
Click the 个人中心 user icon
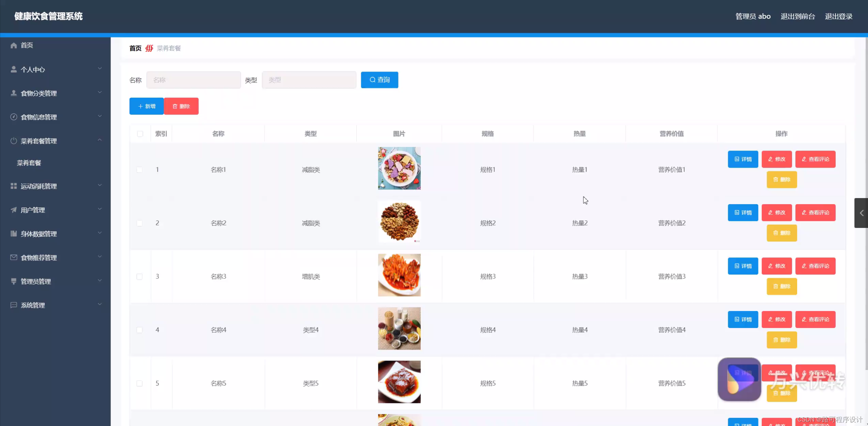tap(14, 69)
